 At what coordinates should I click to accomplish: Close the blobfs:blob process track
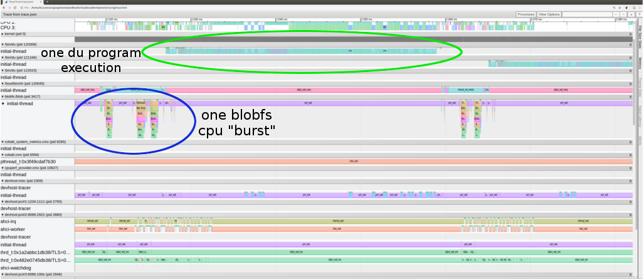pyautogui.click(x=631, y=97)
